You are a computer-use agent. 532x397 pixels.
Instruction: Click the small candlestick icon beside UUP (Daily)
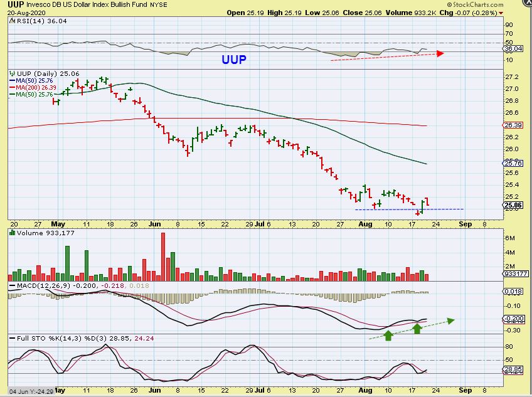[x=13, y=73]
